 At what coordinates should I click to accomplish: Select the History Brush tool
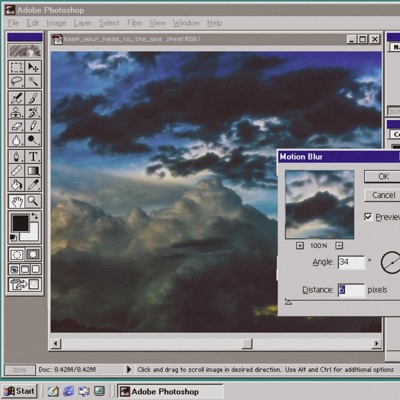pyautogui.click(x=33, y=112)
